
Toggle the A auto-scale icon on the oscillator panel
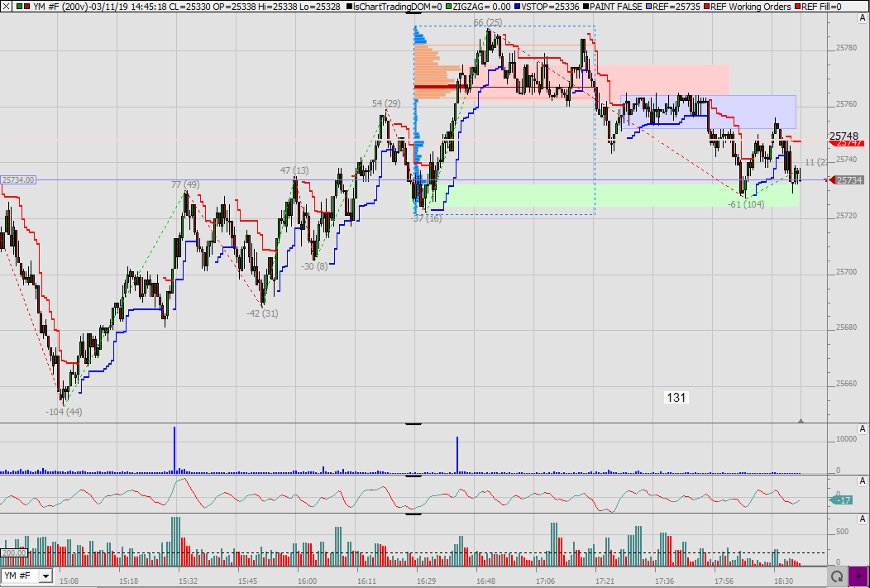863,481
